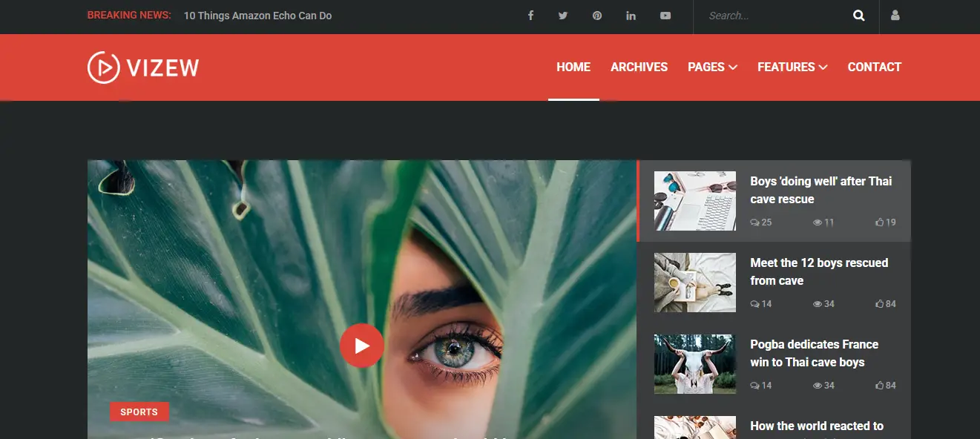Image resolution: width=980 pixels, height=439 pixels.
Task: Click views count 34 on Pogba article
Action: click(x=823, y=386)
